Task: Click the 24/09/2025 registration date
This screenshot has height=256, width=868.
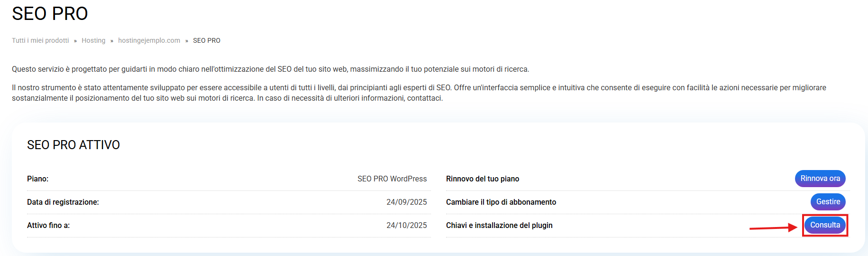Action: (x=406, y=202)
